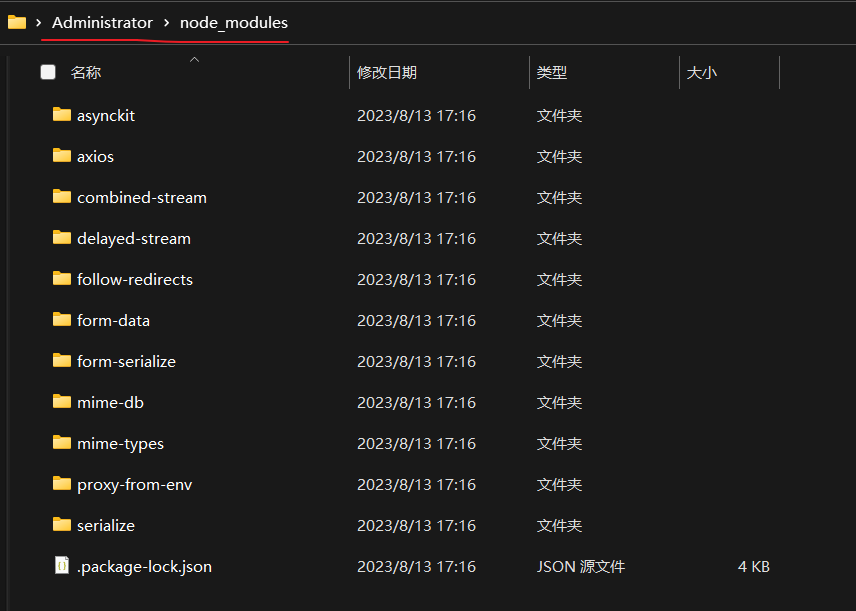Click the modified date of form-data
The width and height of the screenshot is (856, 611).
tap(416, 321)
